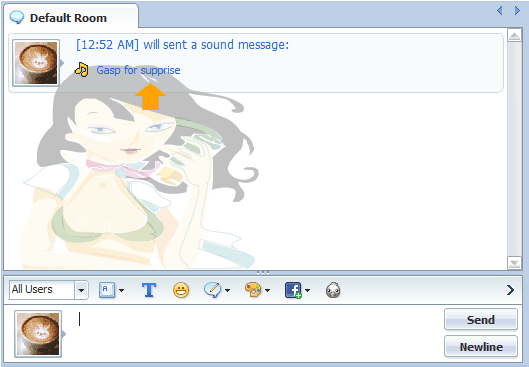
Task: Open the text font formatting T icon
Action: pos(149,290)
